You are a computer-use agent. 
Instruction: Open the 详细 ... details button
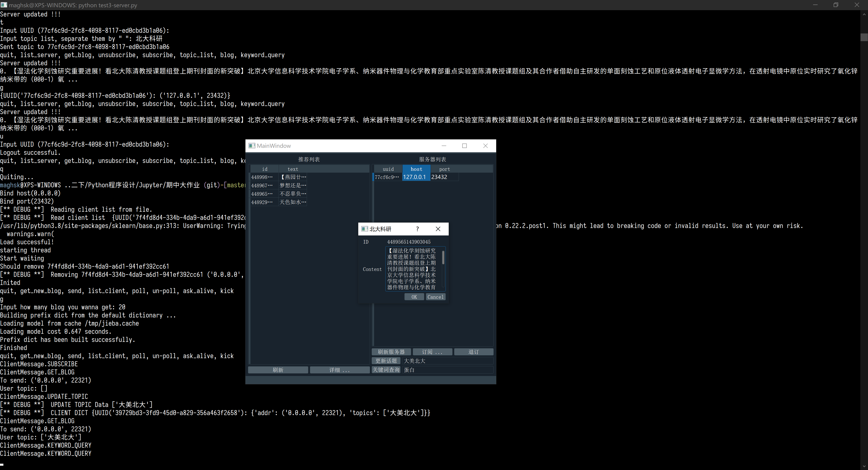(339, 370)
